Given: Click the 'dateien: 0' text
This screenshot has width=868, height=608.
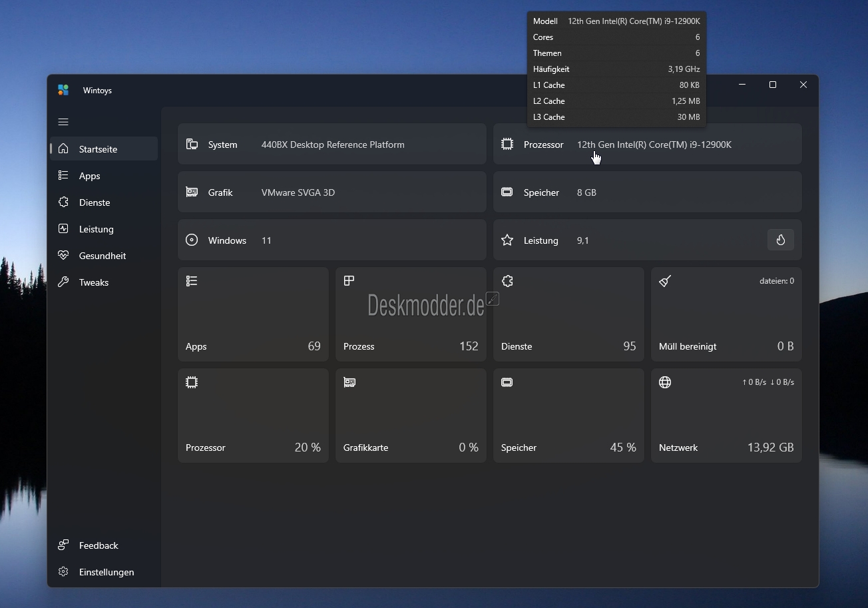Looking at the screenshot, I should [777, 281].
